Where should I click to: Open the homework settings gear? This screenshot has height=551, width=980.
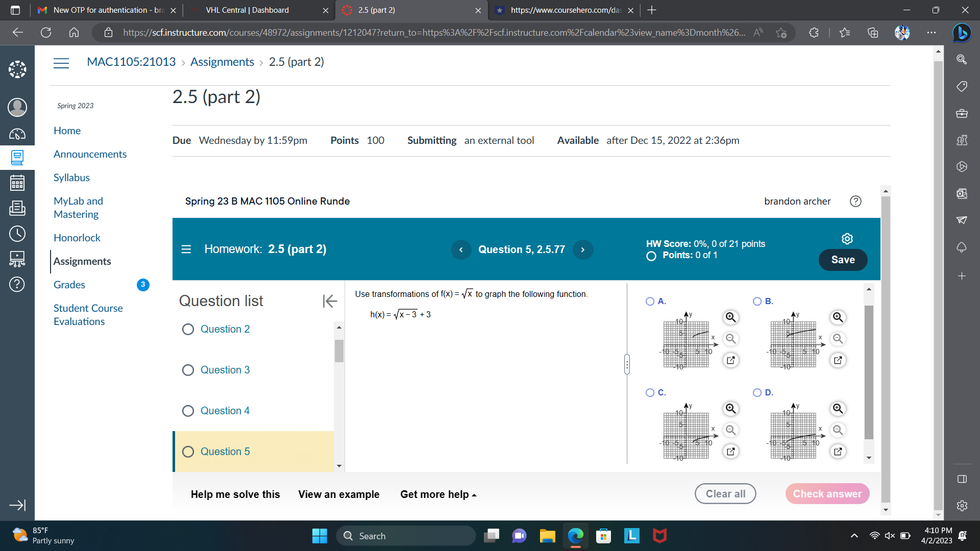click(847, 238)
